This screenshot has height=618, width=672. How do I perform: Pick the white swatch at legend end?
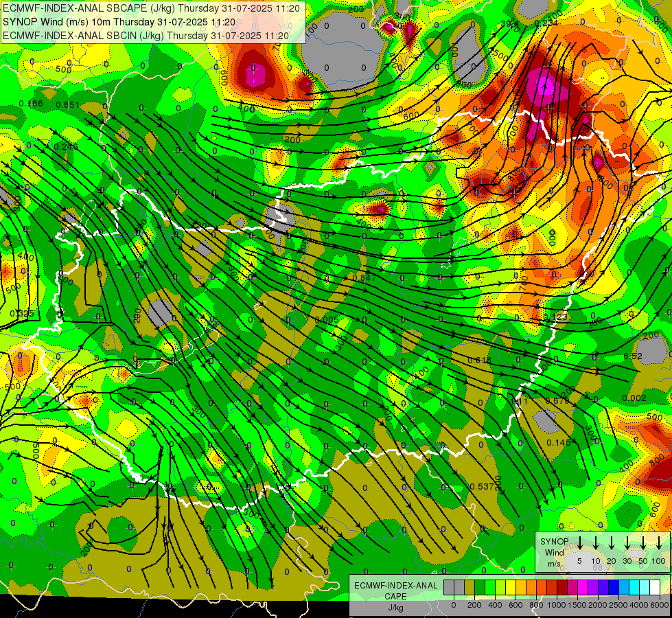coord(656,587)
